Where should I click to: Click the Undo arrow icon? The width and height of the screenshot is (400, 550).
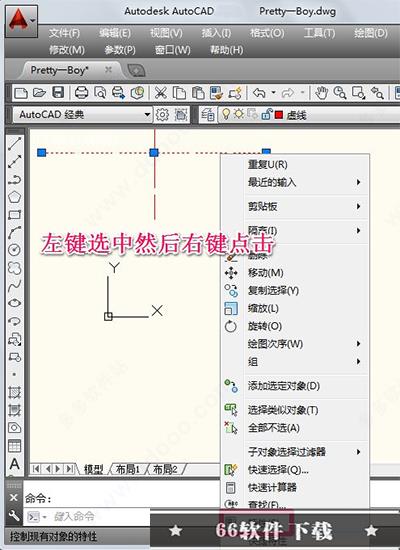(259, 93)
